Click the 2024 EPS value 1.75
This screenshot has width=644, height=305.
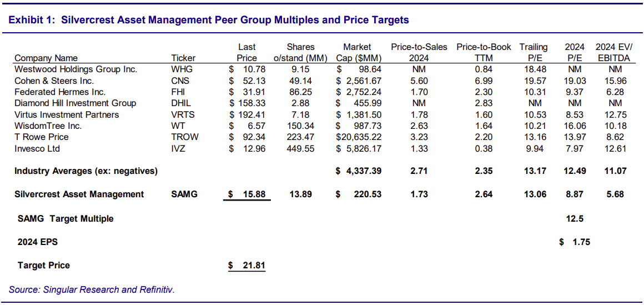pos(575,242)
